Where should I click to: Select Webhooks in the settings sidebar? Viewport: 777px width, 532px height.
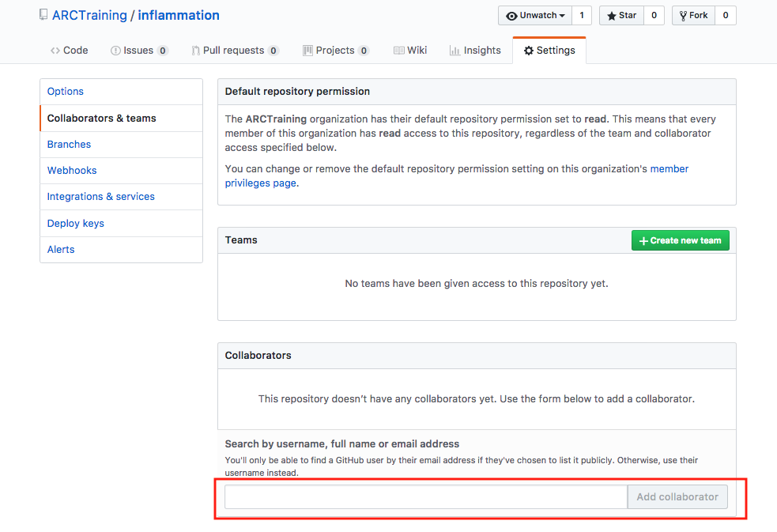tap(71, 170)
